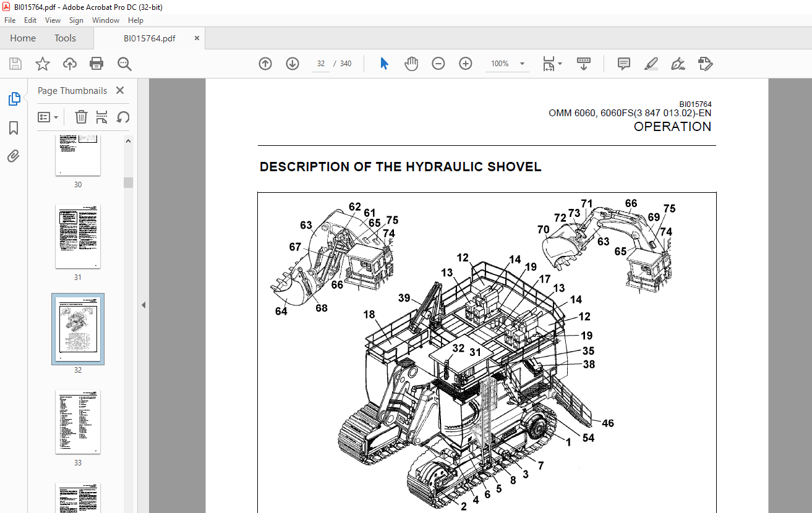Close the BI015764.pdf tab
The height and width of the screenshot is (513, 812).
tap(197, 38)
